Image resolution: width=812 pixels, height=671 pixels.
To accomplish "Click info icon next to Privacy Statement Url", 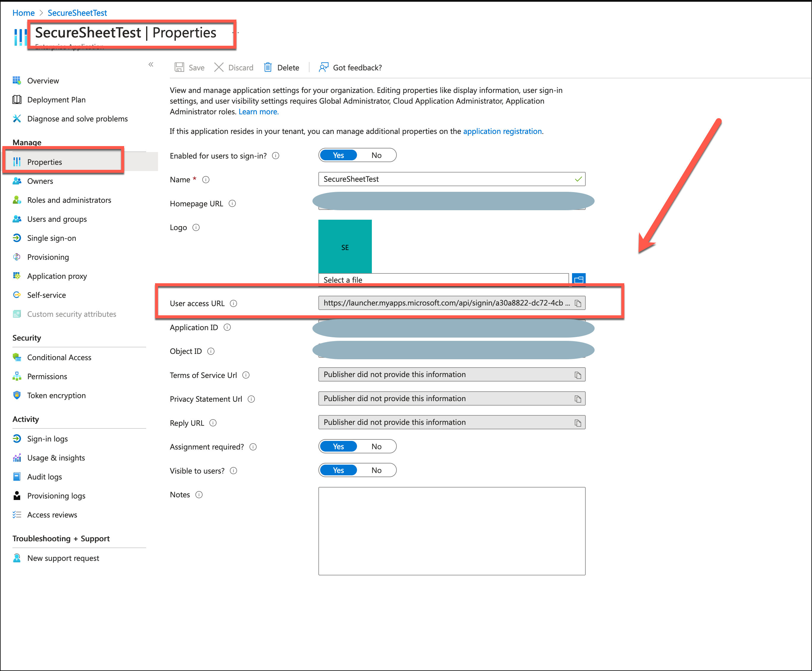I will tap(251, 399).
